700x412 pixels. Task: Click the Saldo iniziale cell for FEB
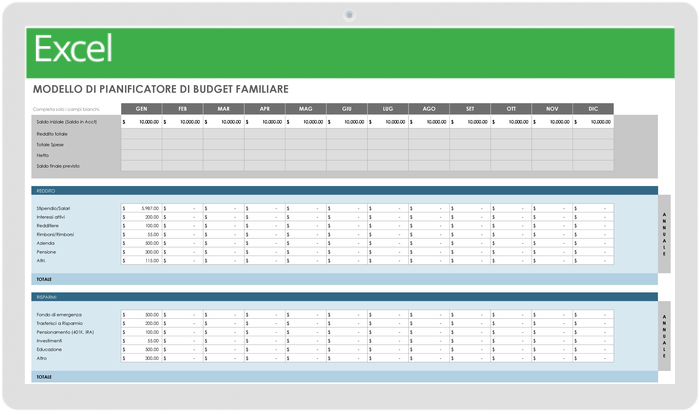(183, 122)
